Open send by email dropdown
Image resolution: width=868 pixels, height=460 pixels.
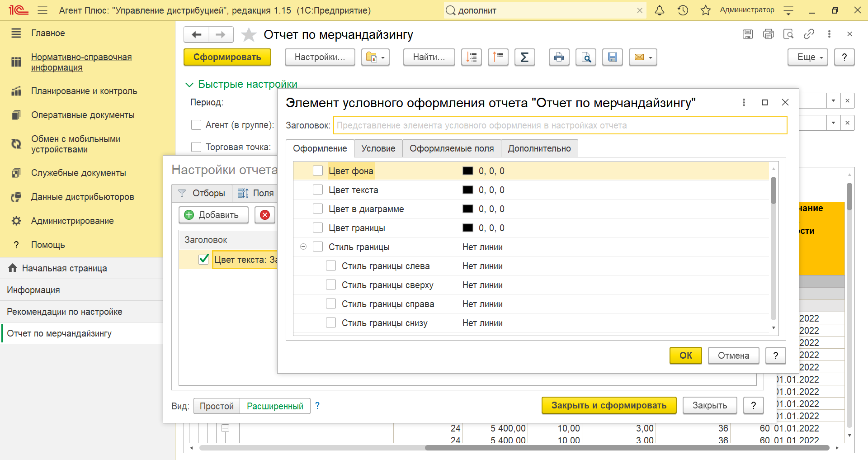pos(643,57)
